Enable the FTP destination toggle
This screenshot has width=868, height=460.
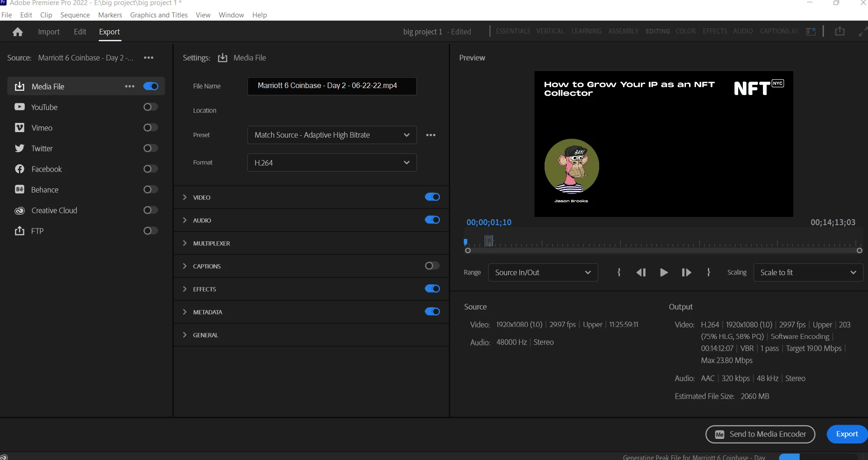point(151,231)
